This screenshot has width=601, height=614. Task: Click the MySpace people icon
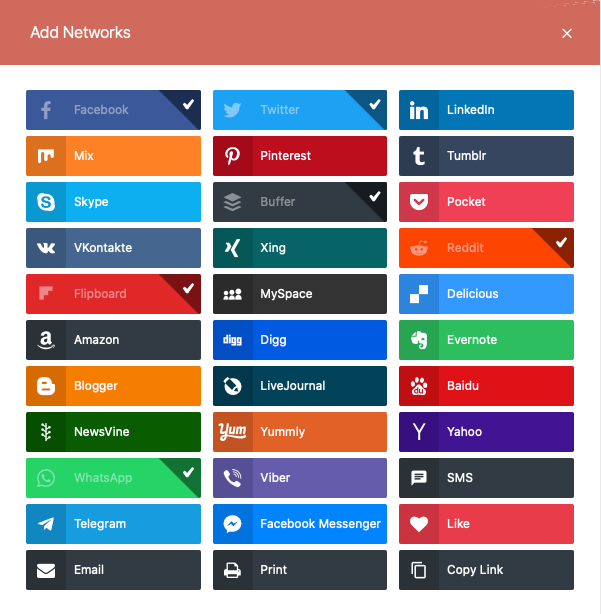(233, 294)
